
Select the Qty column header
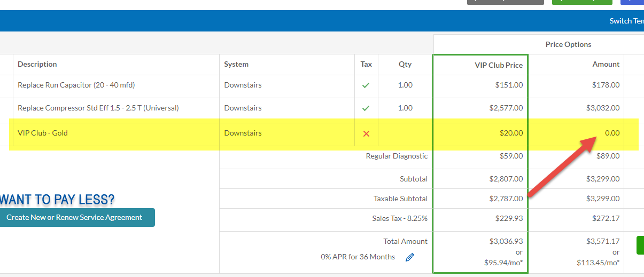point(405,64)
